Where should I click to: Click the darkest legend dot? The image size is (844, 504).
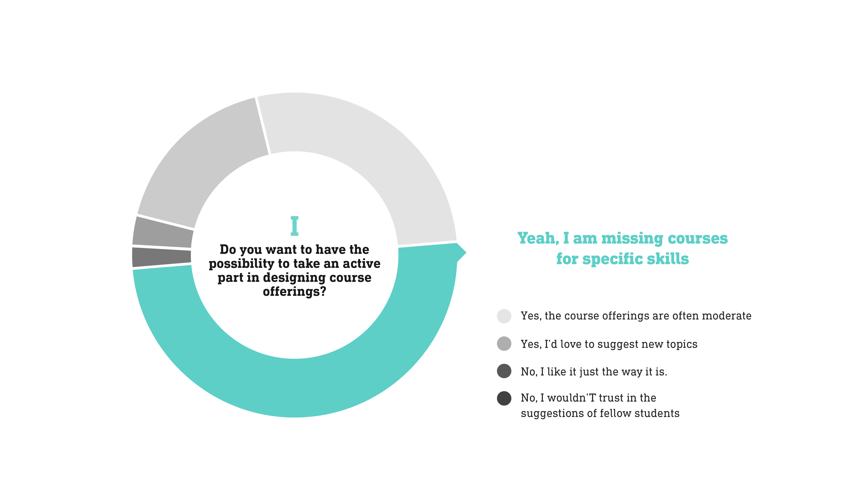(x=504, y=398)
